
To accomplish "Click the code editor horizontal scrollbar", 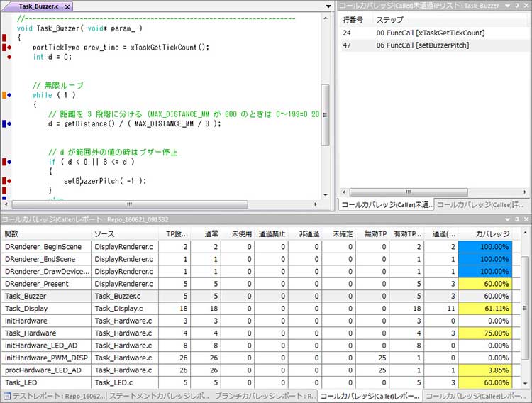I will 130,204.
